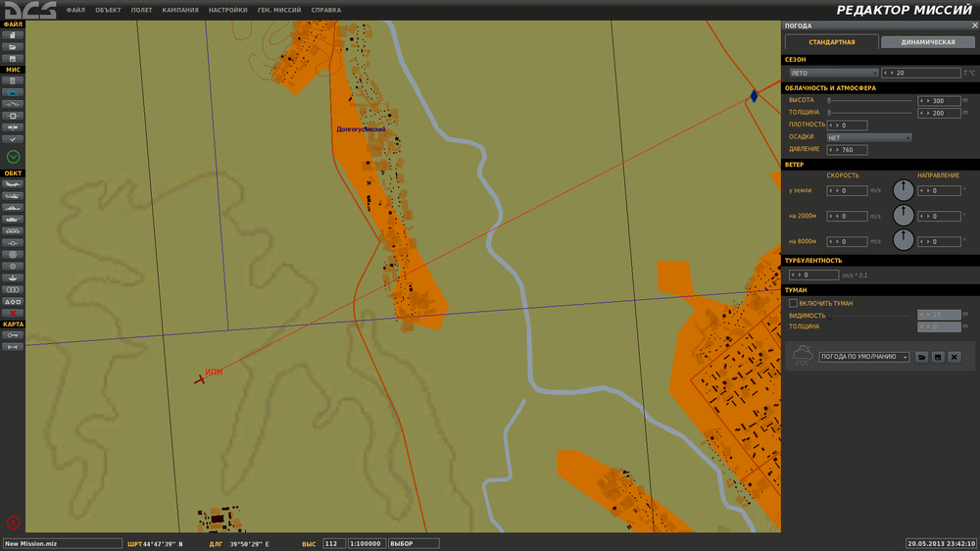The image size is (980, 551).
Task: Increase the temperature value stepper
Action: point(893,74)
